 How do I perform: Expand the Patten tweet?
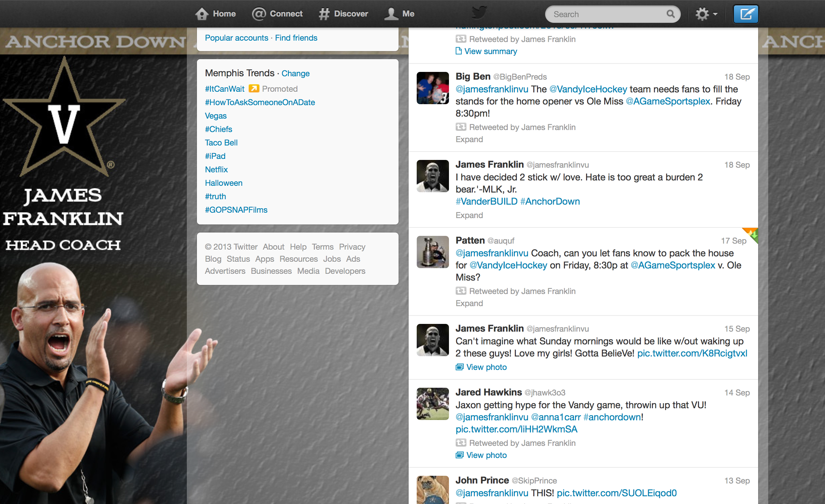point(469,303)
